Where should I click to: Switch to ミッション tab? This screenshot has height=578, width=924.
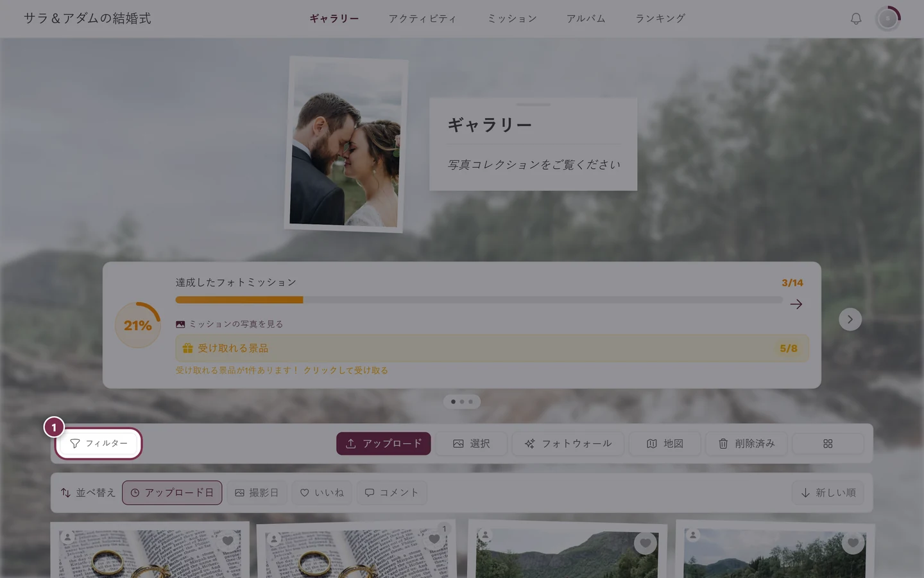tap(511, 19)
